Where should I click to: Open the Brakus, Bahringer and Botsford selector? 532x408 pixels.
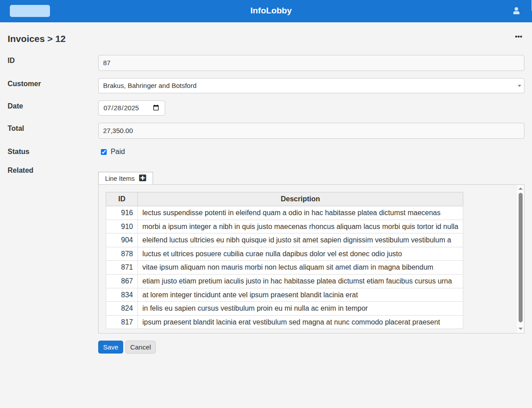(308, 86)
